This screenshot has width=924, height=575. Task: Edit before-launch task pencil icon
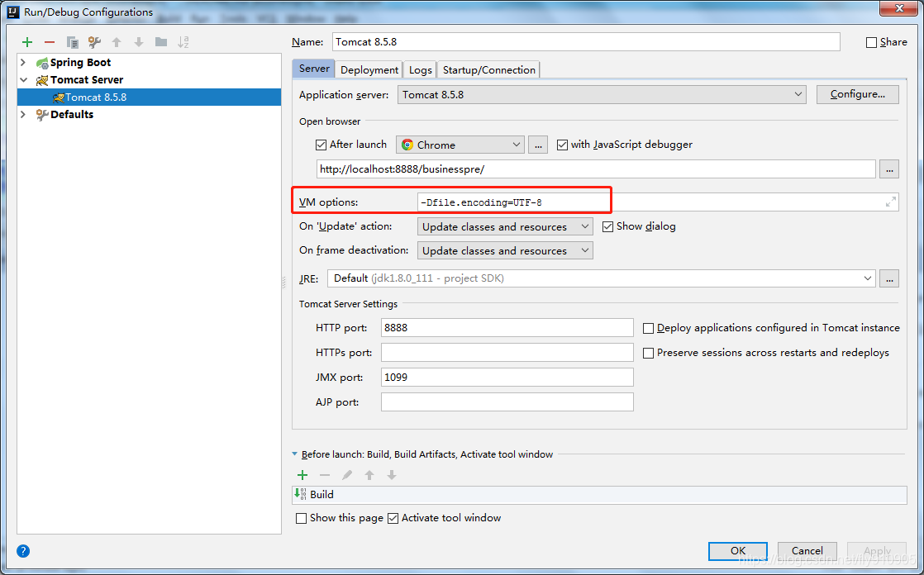pyautogui.click(x=347, y=475)
